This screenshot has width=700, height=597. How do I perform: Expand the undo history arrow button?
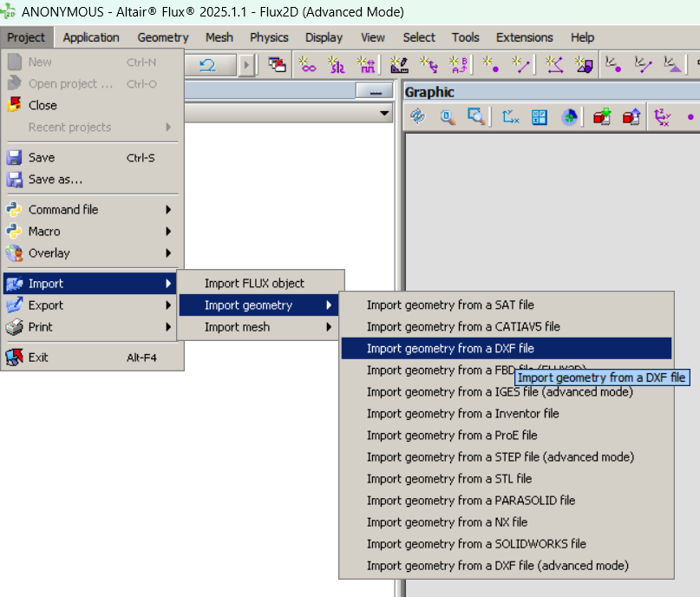(246, 66)
